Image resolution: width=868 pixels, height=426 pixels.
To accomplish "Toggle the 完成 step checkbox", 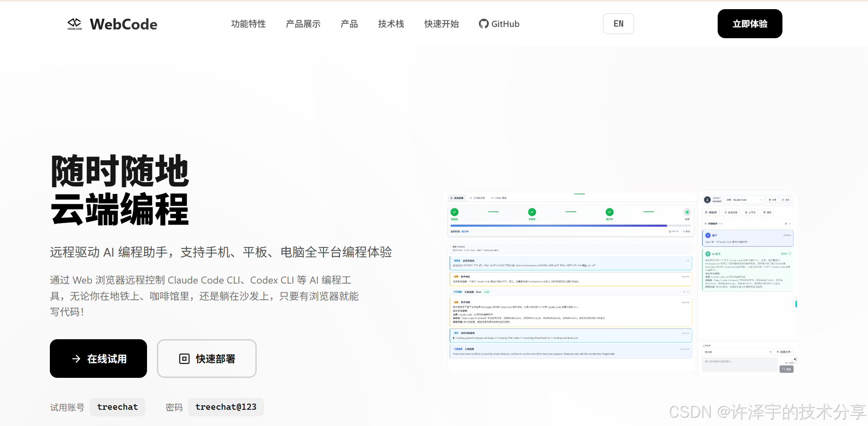I will (x=687, y=212).
